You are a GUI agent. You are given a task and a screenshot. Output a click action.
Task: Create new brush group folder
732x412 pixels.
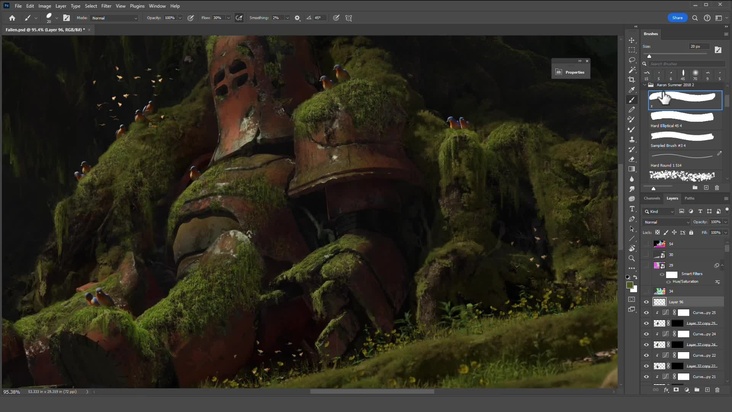tap(695, 188)
